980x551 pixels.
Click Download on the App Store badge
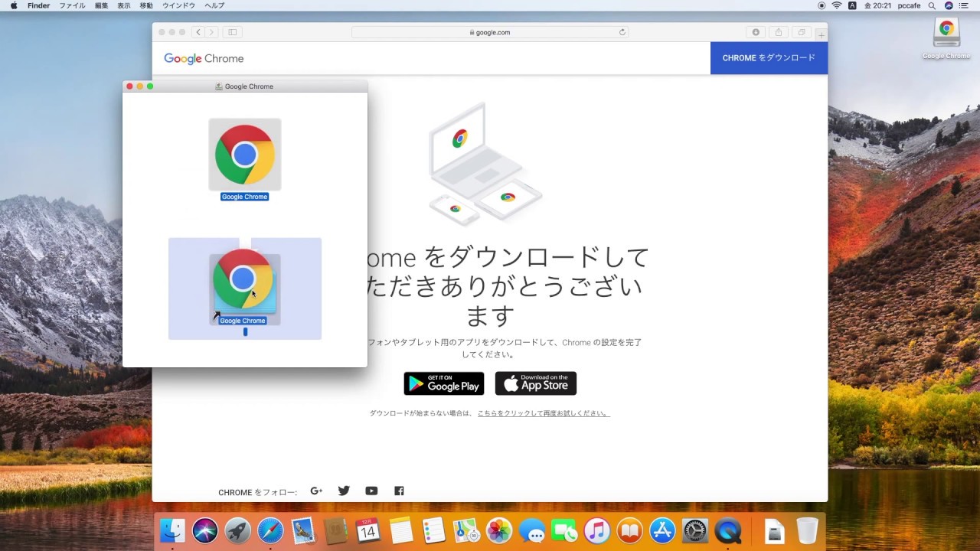tap(536, 383)
